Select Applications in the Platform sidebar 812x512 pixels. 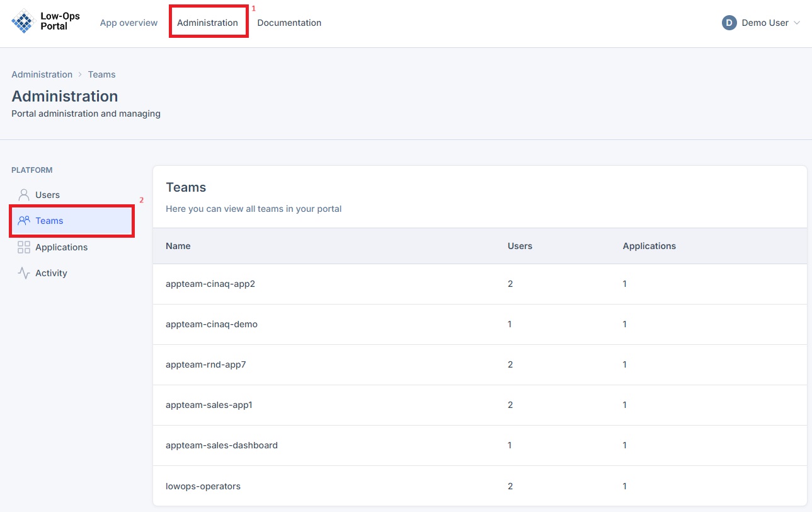pos(72,247)
